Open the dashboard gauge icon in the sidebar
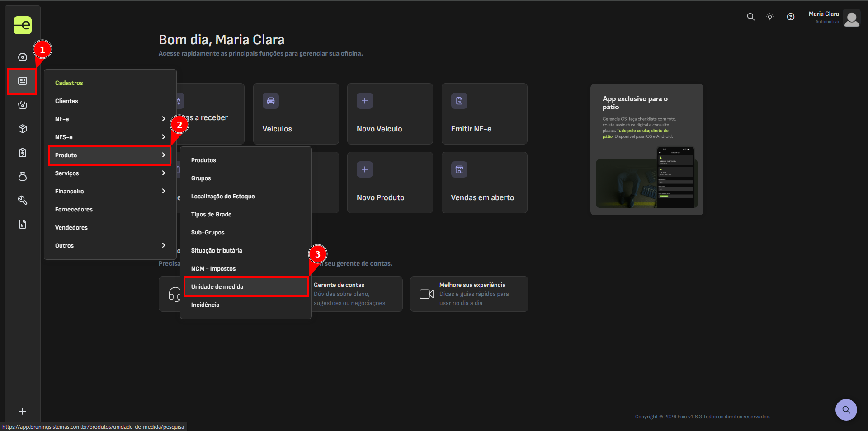868x431 pixels. pos(23,57)
